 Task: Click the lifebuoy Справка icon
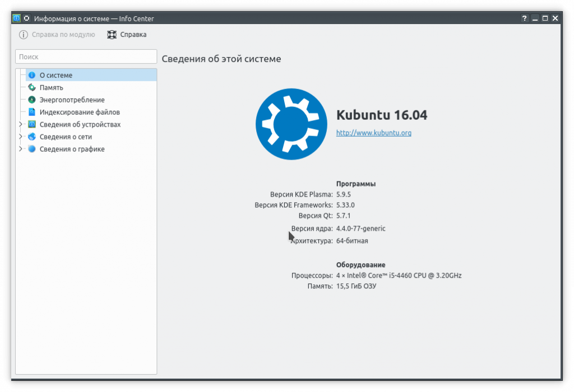[x=112, y=34]
